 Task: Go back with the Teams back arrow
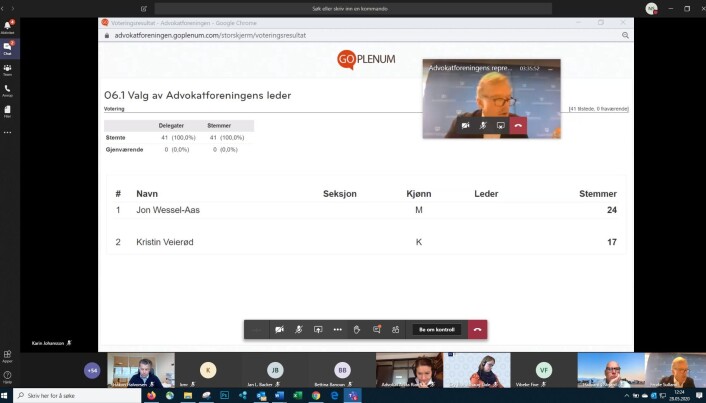pos(2,9)
